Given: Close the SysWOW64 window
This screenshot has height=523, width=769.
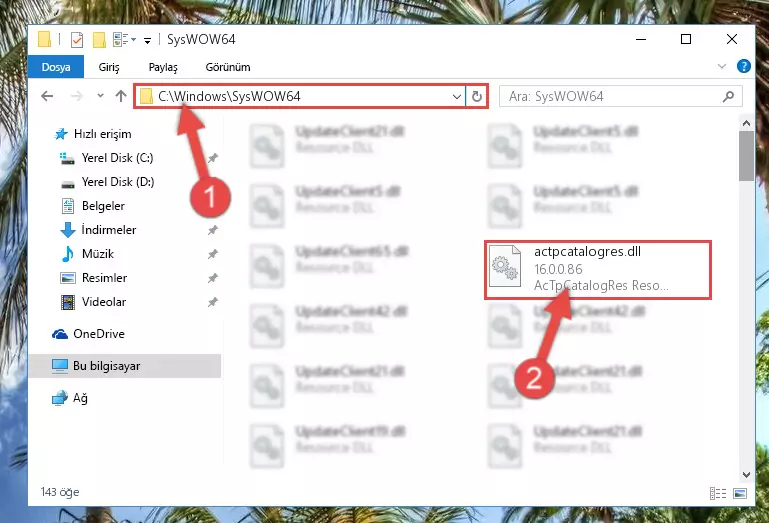Looking at the screenshot, I should 732,39.
